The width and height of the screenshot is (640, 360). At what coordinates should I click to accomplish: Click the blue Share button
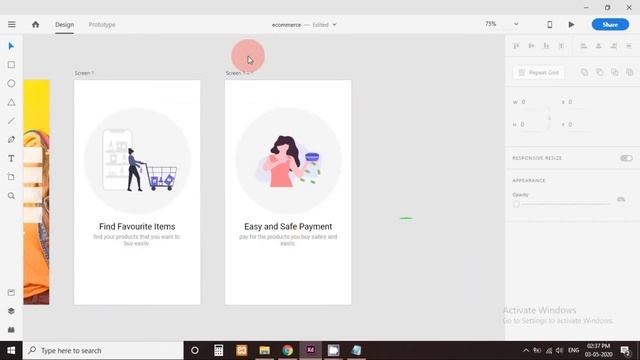pyautogui.click(x=610, y=24)
